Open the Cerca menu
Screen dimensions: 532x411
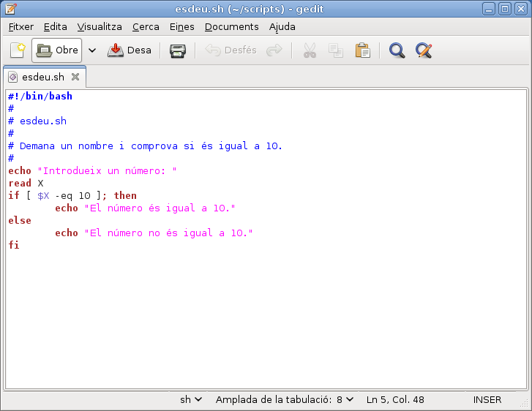click(x=146, y=26)
